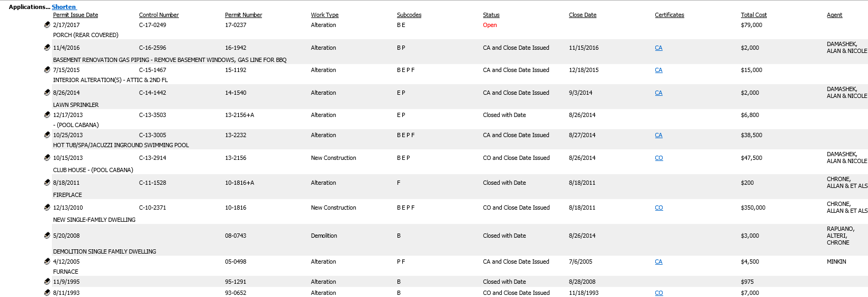Image resolution: width=868 pixels, height=297 pixels.
Task: Open CO certificate for permit 10-1816
Action: [659, 208]
